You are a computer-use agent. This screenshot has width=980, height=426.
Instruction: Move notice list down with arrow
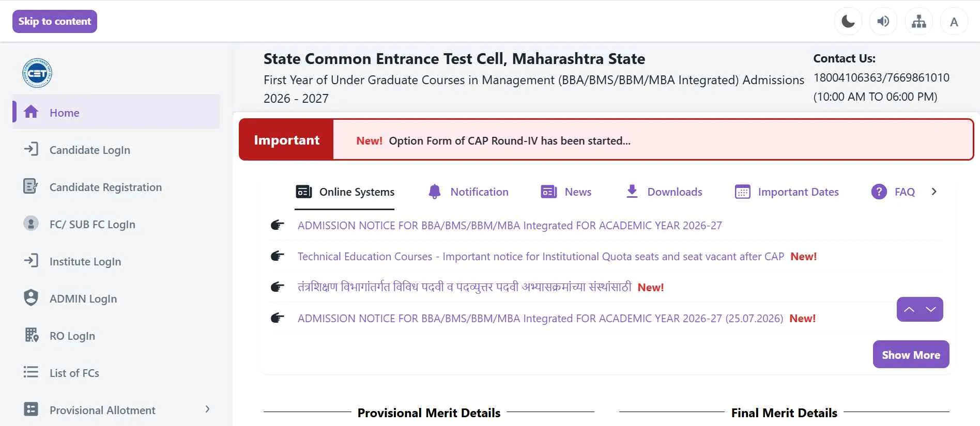point(931,309)
